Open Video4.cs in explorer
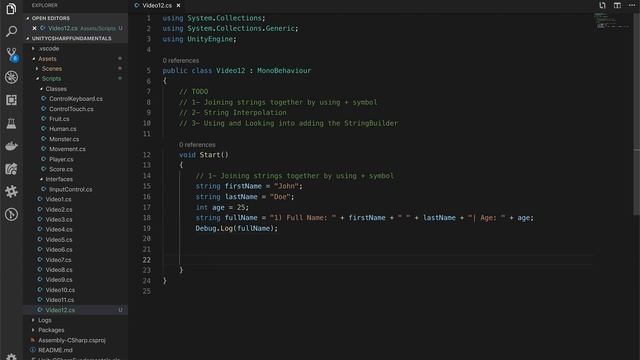Screen dimensions: 640x360 [x=59, y=229]
